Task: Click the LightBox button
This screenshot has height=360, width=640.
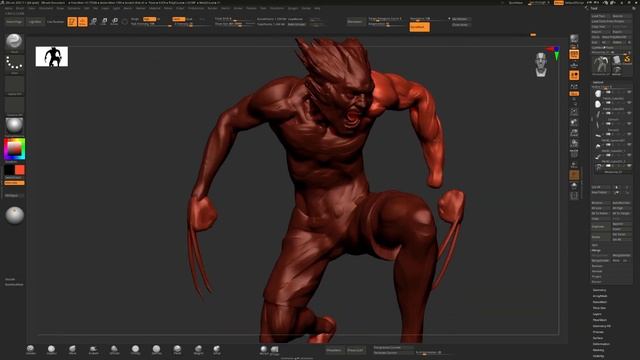Action: pyautogui.click(x=35, y=22)
